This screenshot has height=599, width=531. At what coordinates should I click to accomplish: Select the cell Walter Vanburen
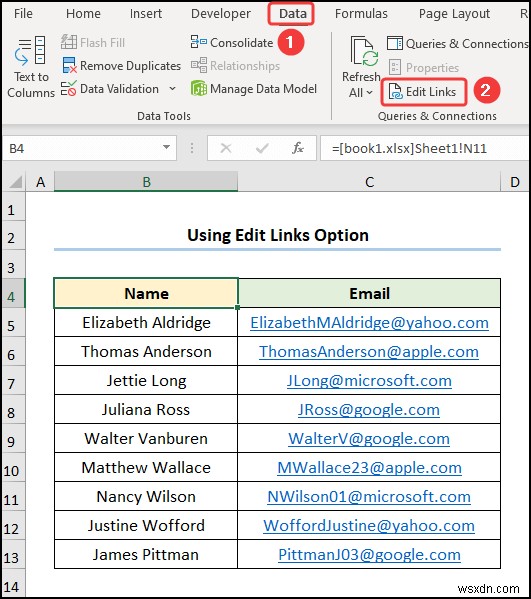click(x=146, y=439)
